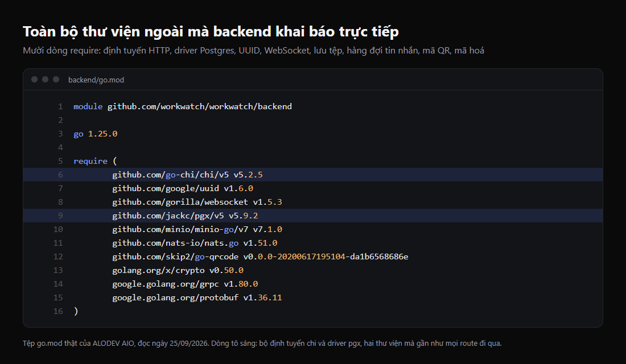
Task: Click line number 9 in gutter
Action: click(x=60, y=216)
